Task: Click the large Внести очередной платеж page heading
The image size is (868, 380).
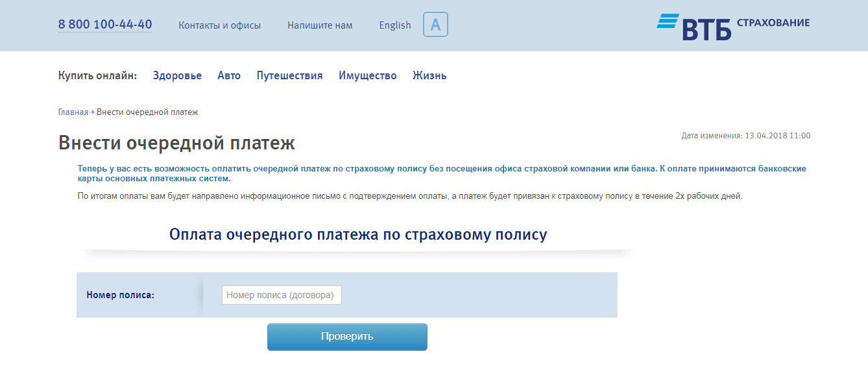Action: tap(176, 143)
